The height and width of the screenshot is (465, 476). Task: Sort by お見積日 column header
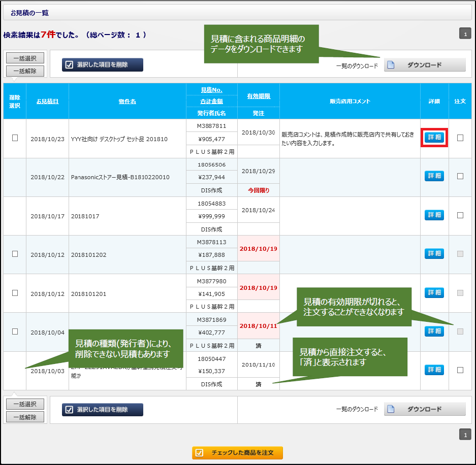pyautogui.click(x=47, y=101)
